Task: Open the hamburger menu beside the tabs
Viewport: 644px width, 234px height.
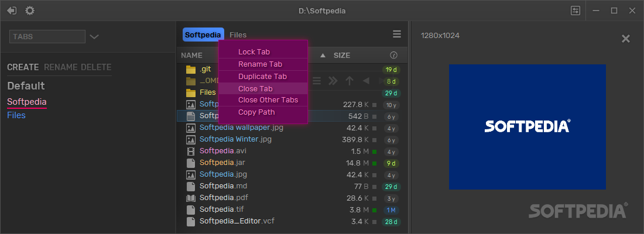Action: click(x=397, y=34)
